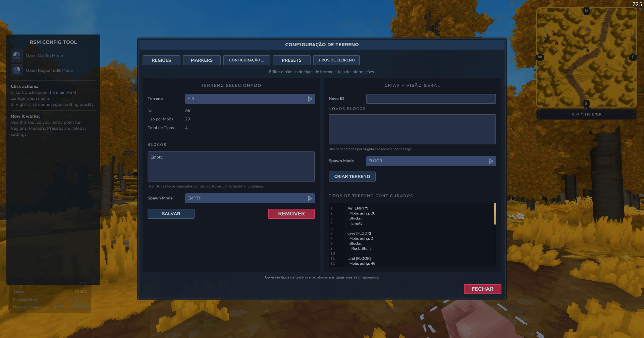Screen dimensions: 644x338
Task: Click the Open Config Menu icon
Action: [x=16, y=56]
